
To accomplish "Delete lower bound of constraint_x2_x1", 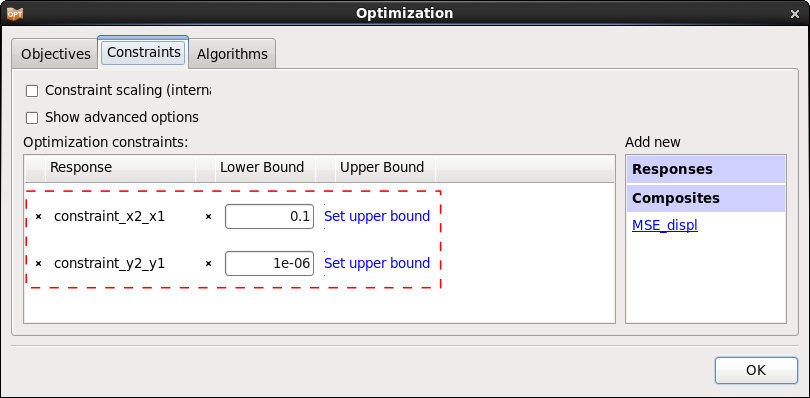I will [x=209, y=217].
